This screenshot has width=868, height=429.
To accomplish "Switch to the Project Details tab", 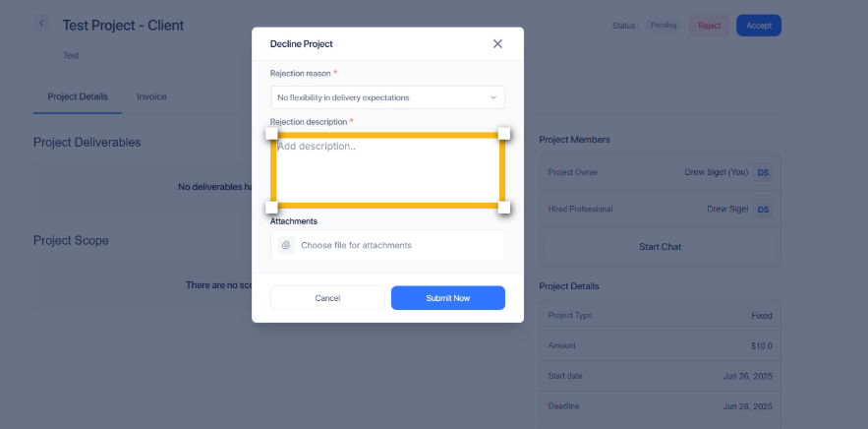I will point(78,96).
